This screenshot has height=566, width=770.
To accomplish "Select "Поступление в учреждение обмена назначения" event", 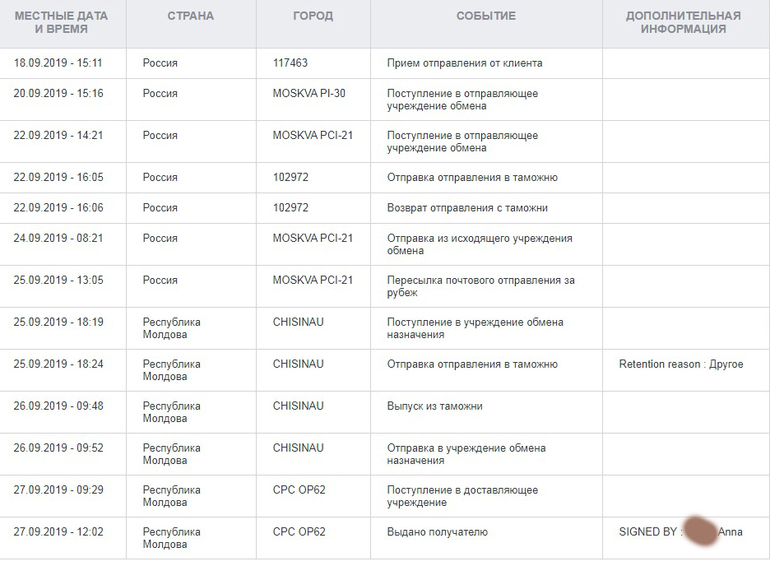I will click(475, 328).
